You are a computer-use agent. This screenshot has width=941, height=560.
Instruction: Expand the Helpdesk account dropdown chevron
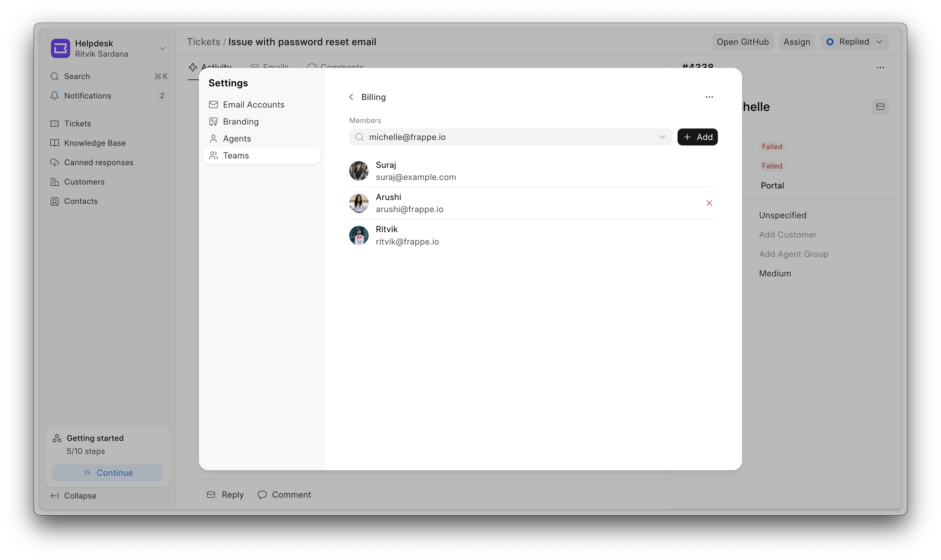(x=162, y=48)
